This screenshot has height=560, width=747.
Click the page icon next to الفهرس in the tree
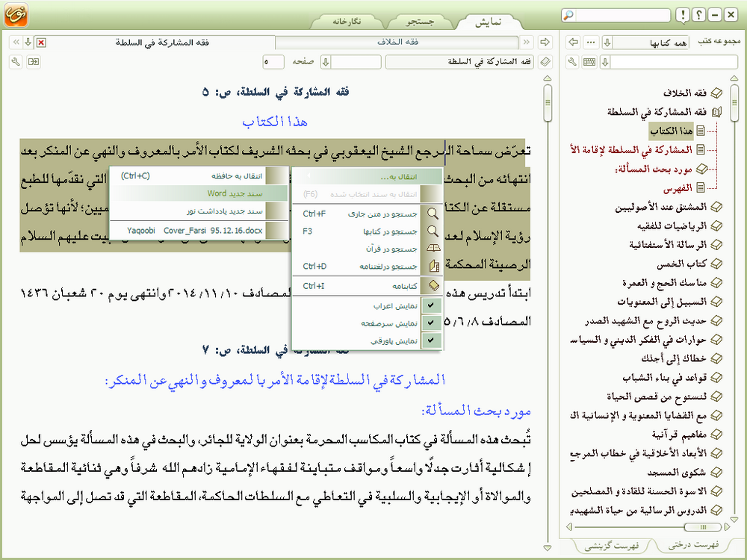click(701, 188)
